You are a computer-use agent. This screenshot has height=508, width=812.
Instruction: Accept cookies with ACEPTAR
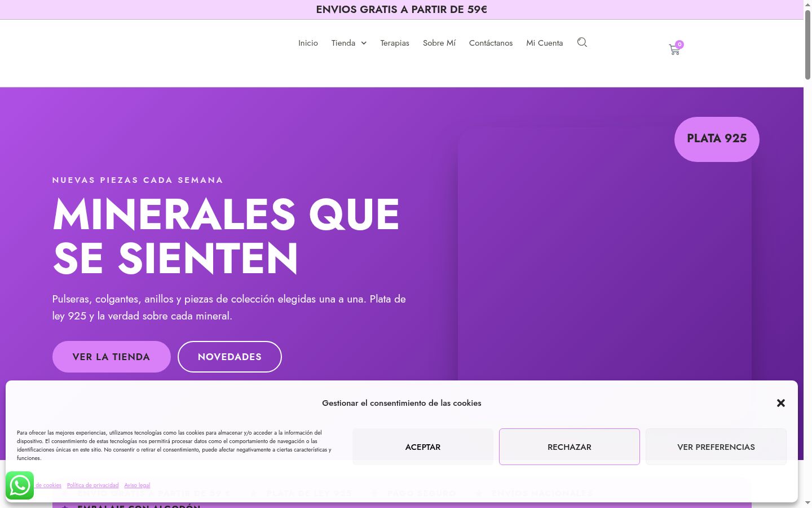(x=423, y=447)
